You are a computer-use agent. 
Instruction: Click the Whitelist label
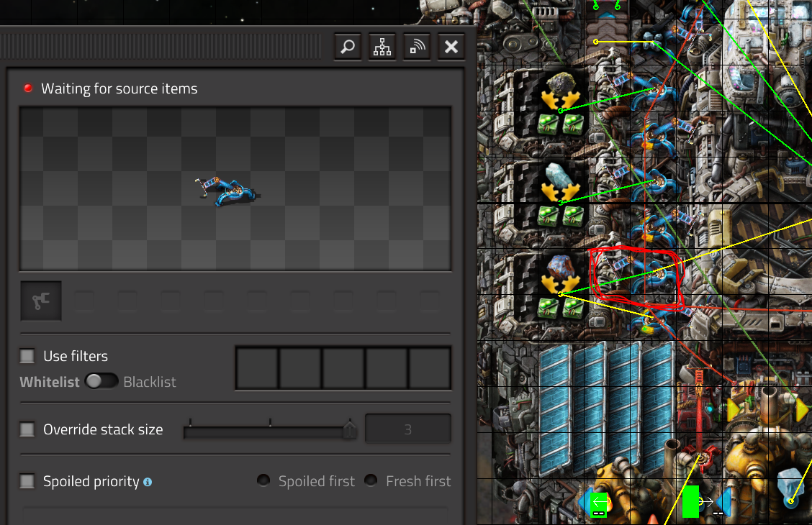[50, 382]
